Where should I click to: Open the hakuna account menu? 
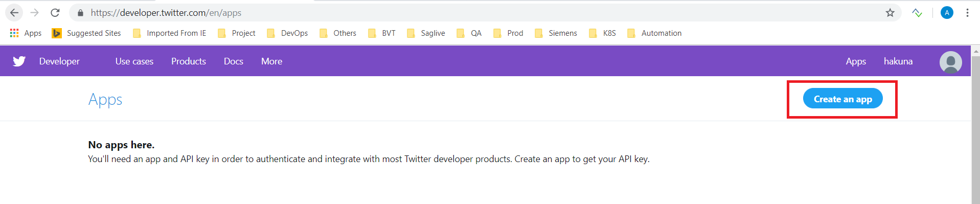[898, 61]
